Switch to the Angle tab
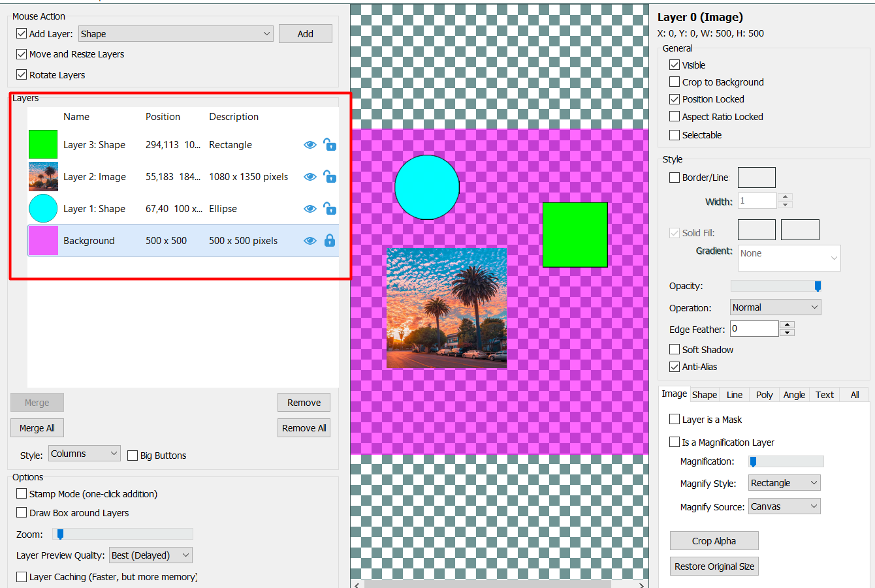This screenshot has width=875, height=588. pos(795,395)
